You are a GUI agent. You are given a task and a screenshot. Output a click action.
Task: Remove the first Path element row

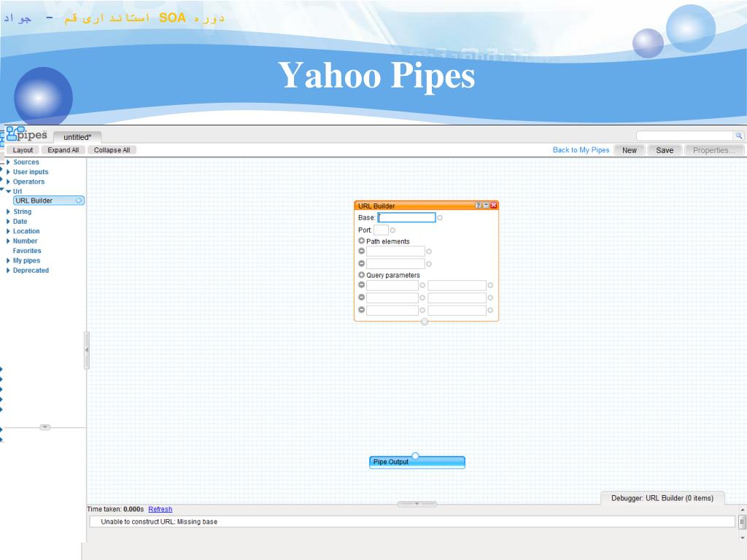click(362, 251)
